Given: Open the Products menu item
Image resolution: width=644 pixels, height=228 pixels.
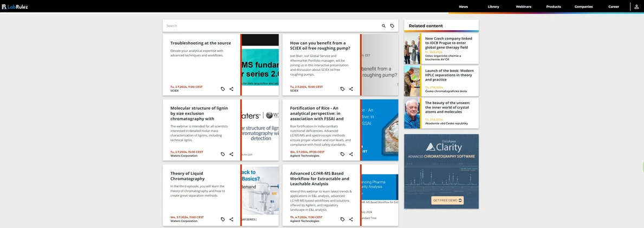Looking at the screenshot, I should point(553,6).
